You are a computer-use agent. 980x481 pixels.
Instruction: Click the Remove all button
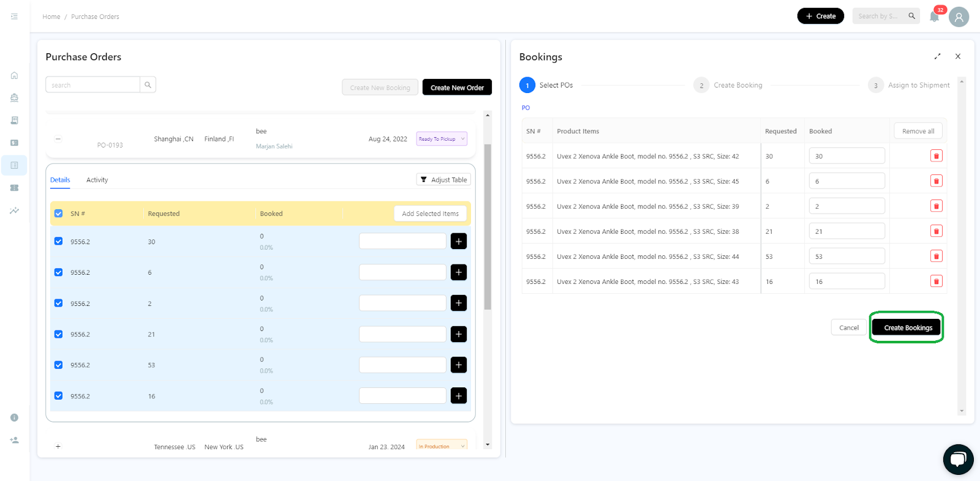918,131
